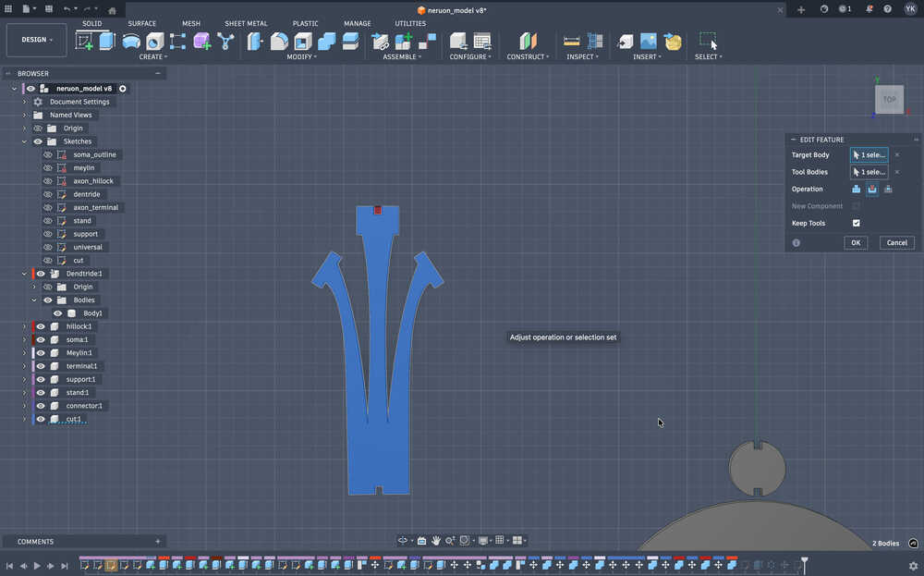The height and width of the screenshot is (576, 924).
Task: Open the CONSTRUCT dropdown menu
Action: tap(528, 57)
